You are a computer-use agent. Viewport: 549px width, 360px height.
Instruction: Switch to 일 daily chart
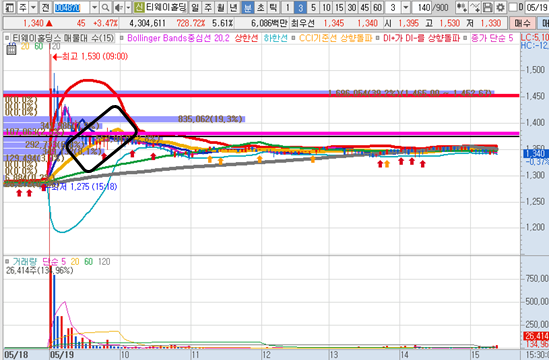coord(195,7)
